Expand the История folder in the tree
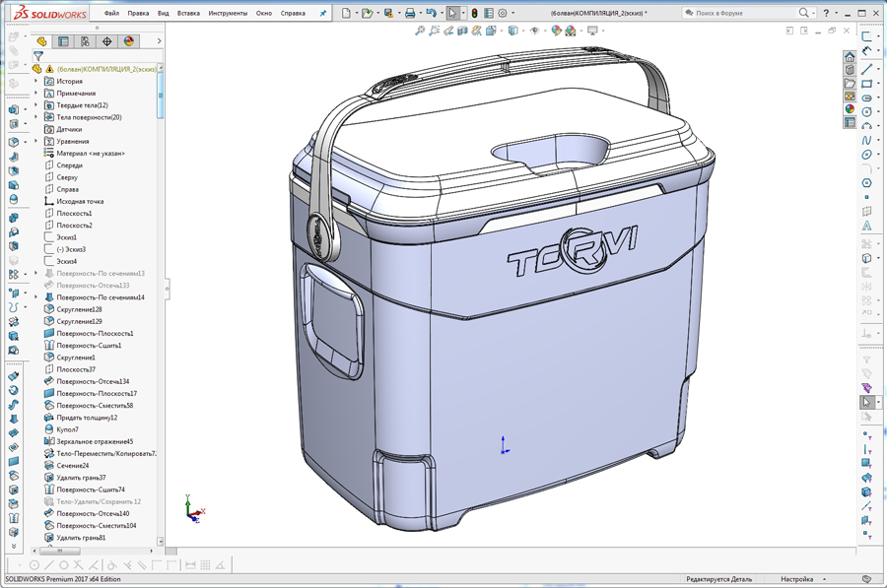 (x=35, y=82)
